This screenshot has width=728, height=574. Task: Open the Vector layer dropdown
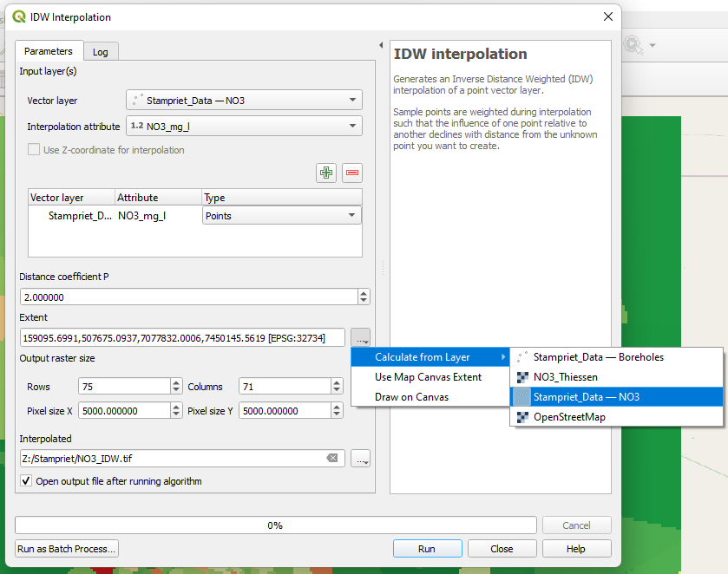pyautogui.click(x=244, y=101)
